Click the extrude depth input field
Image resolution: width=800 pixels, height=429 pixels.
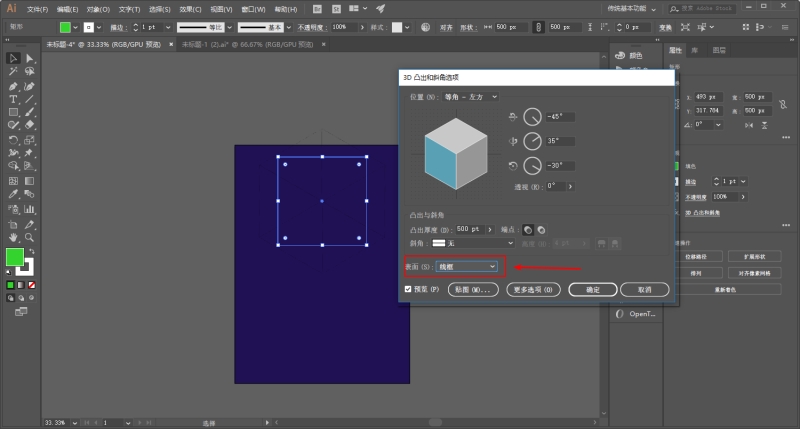click(470, 230)
